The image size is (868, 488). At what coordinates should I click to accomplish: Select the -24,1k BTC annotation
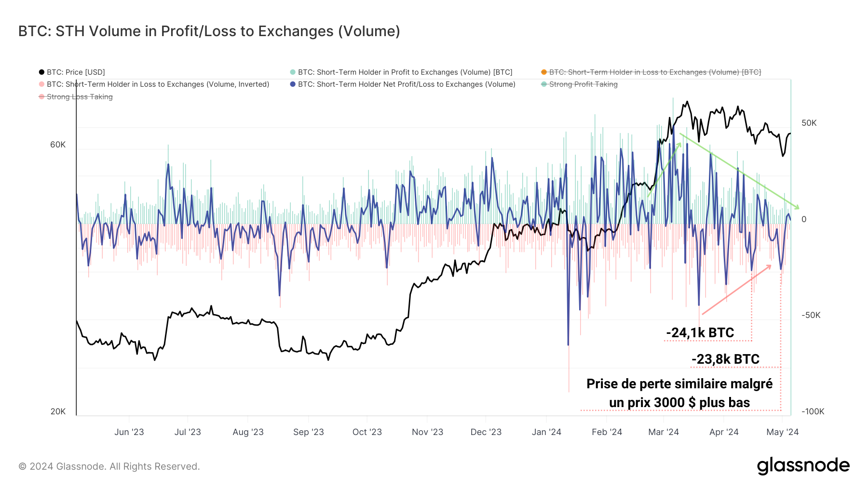700,333
